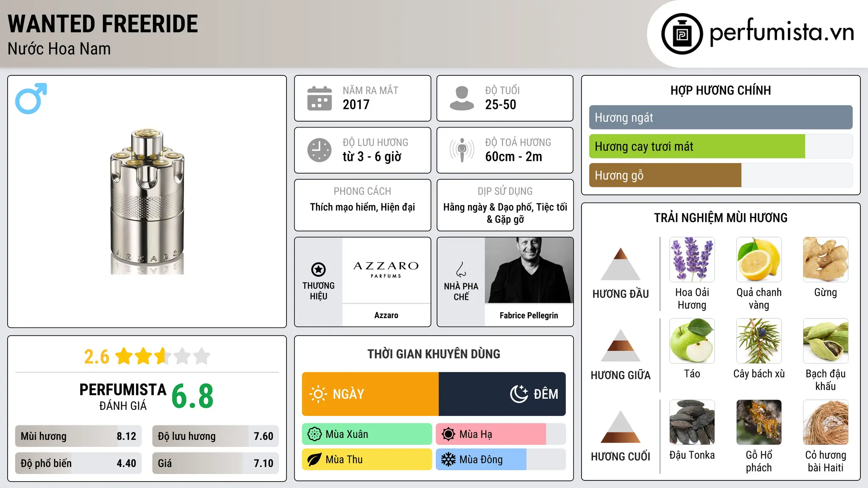868x488 pixels.
Task: Click the Mùa Hạ season bar
Action: tap(501, 434)
